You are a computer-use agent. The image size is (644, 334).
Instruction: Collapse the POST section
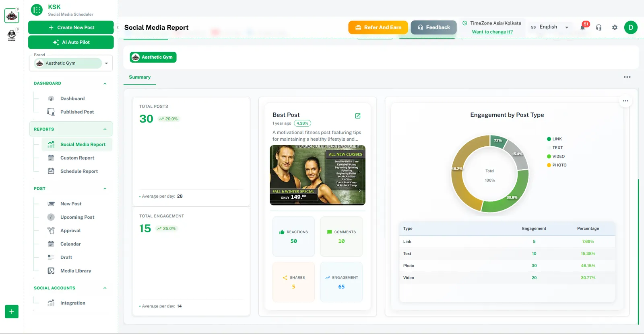[105, 189]
